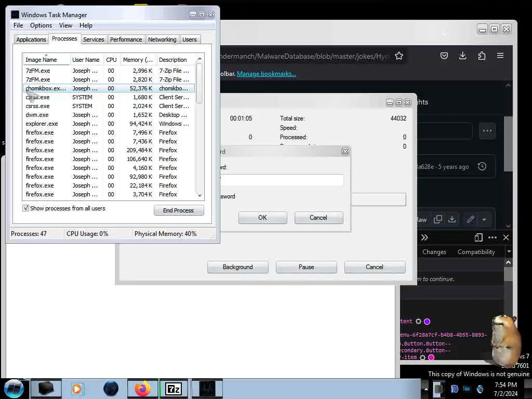
Task: Switch to the Users tab
Action: 189,39
